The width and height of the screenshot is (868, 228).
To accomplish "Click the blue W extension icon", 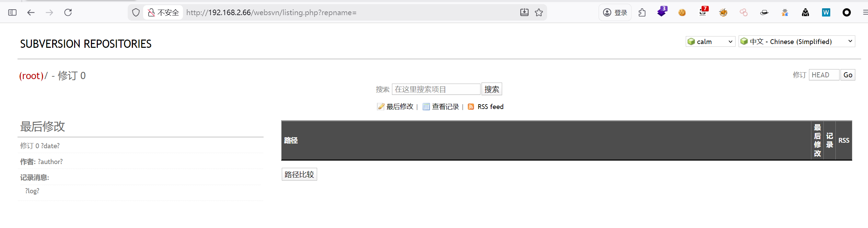I will click(x=826, y=13).
